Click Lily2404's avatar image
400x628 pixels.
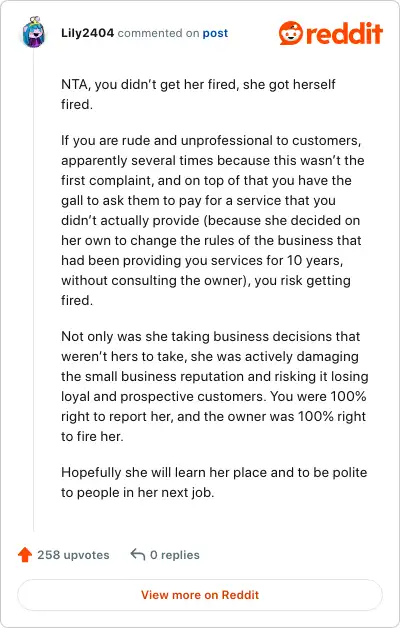tap(34, 32)
